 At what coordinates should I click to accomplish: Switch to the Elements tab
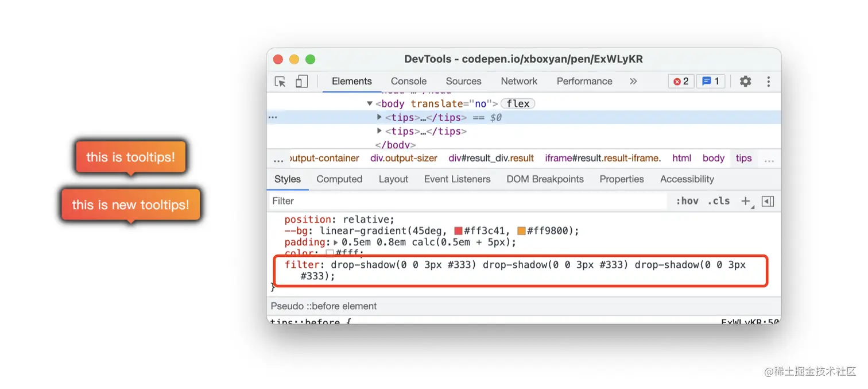tap(352, 82)
